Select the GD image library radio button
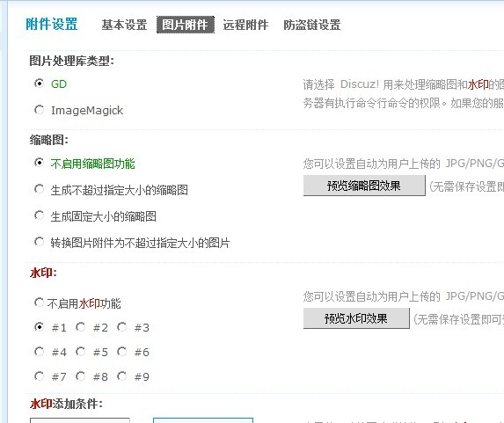The image size is (504, 423). click(39, 84)
